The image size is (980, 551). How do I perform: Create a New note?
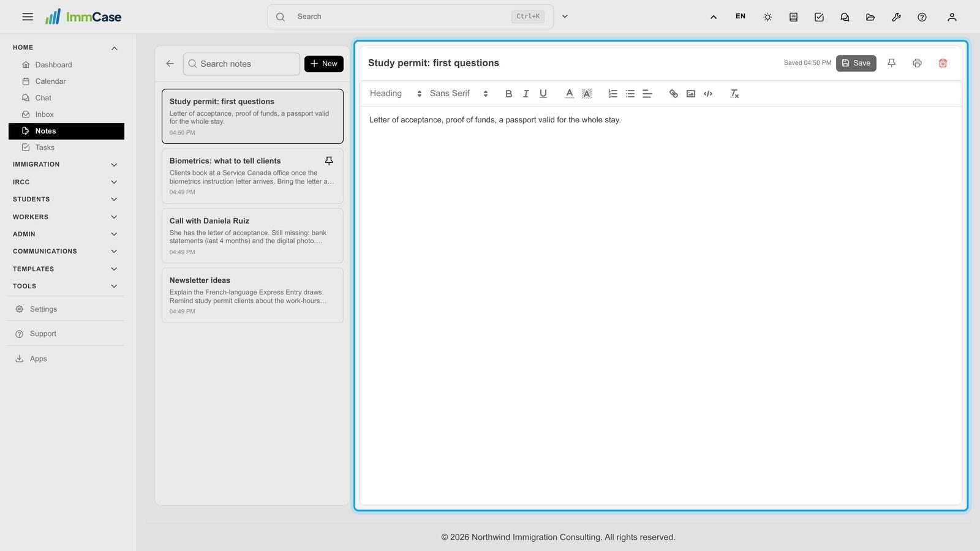point(324,64)
